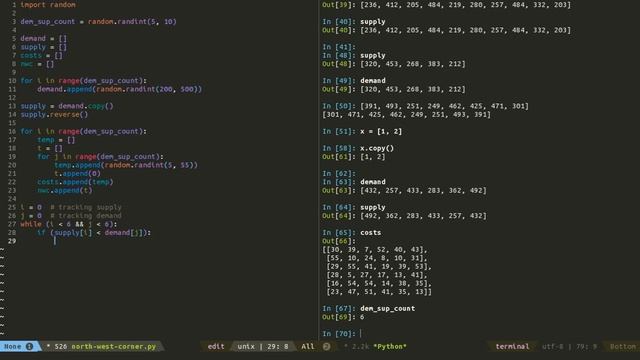Click the In [40]: supply input line

click(353, 22)
